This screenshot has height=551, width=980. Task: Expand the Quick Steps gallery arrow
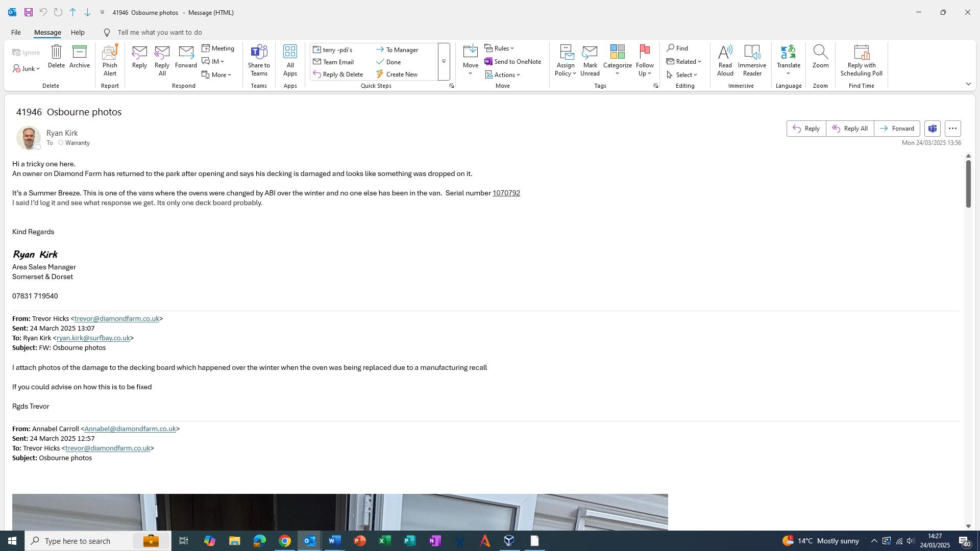coord(444,62)
